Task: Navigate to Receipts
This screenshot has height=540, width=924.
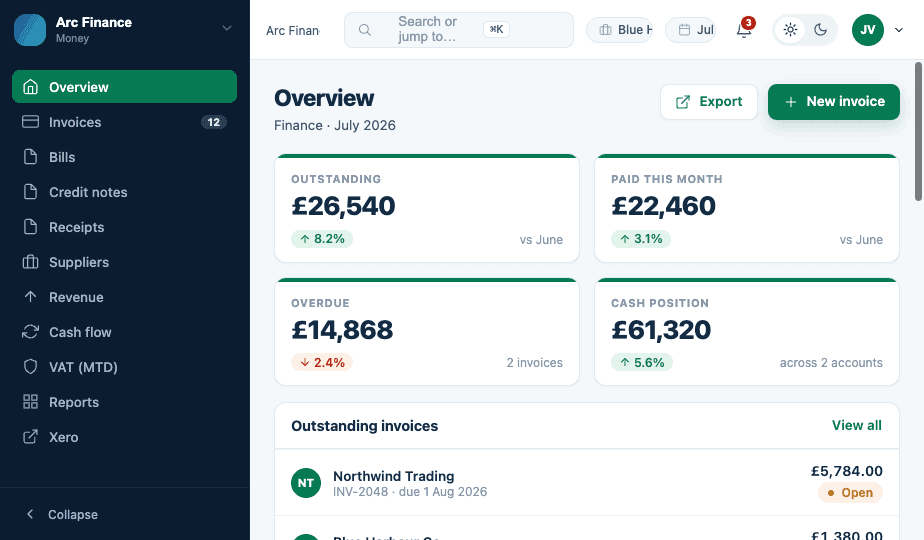Action: point(124,227)
